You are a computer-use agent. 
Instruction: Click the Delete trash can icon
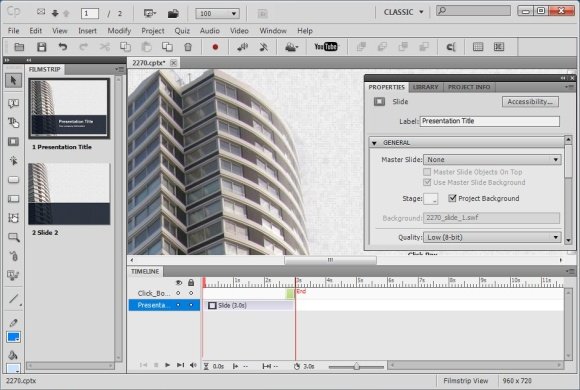tap(188, 47)
